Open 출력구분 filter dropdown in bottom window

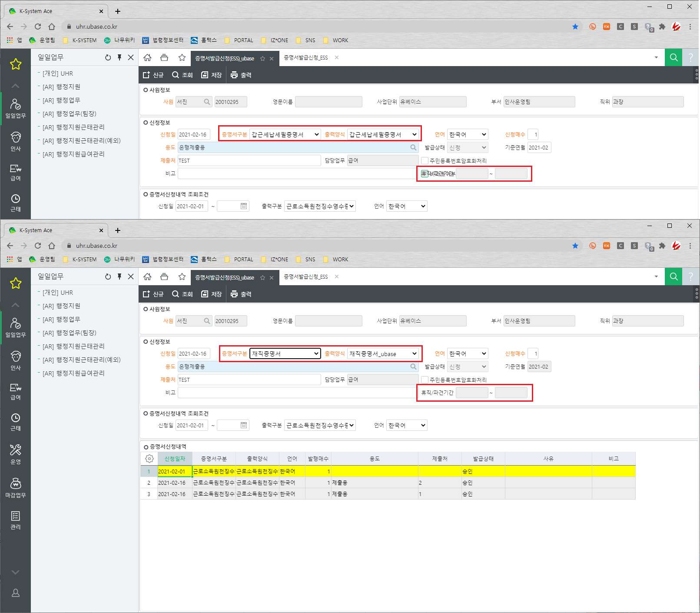point(320,425)
